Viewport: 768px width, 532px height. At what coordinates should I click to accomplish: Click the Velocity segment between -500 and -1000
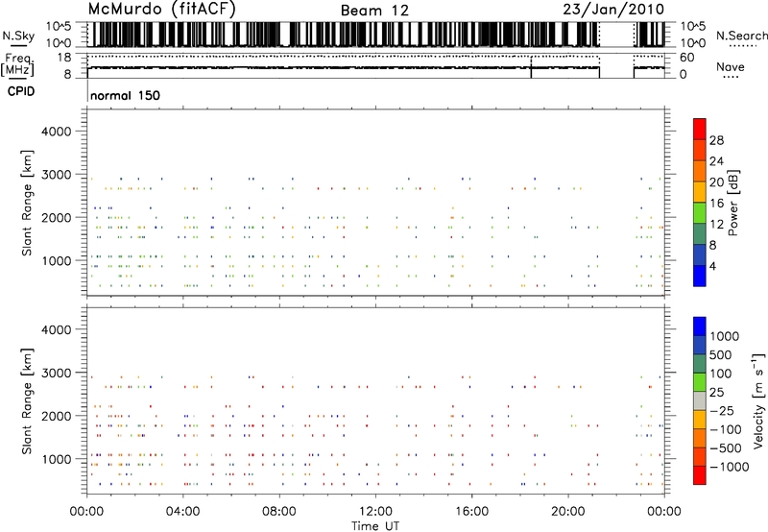700,457
